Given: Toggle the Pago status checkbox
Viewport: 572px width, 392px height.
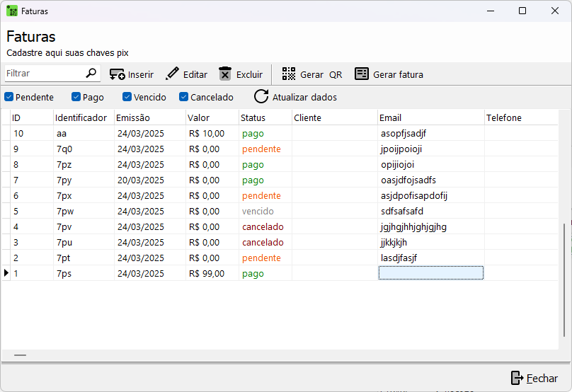Looking at the screenshot, I should pyautogui.click(x=76, y=97).
